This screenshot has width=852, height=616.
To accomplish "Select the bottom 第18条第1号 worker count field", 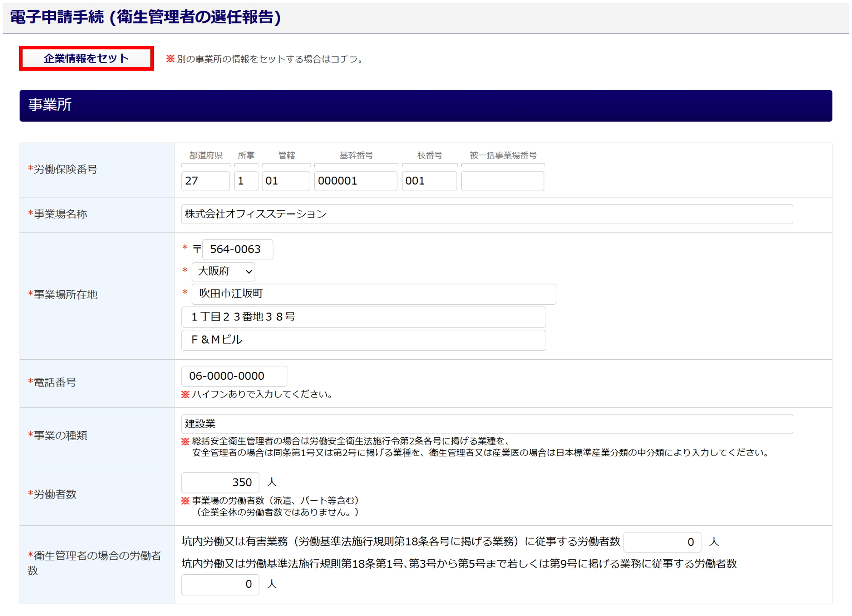I will 220,584.
